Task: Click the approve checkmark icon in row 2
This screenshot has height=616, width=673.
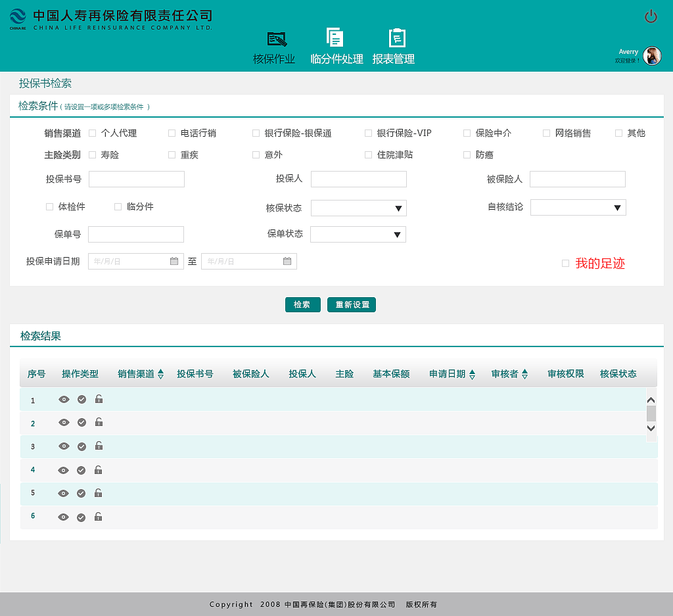Action: point(81,423)
